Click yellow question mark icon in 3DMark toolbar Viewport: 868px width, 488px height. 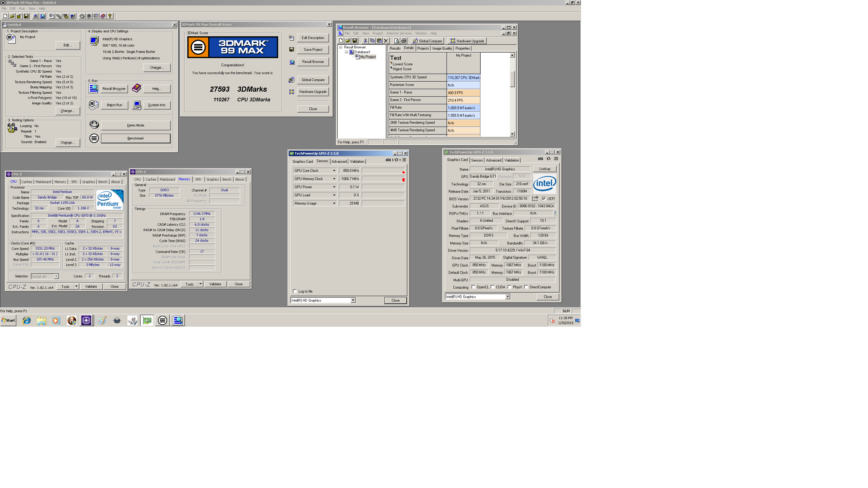pos(110,16)
